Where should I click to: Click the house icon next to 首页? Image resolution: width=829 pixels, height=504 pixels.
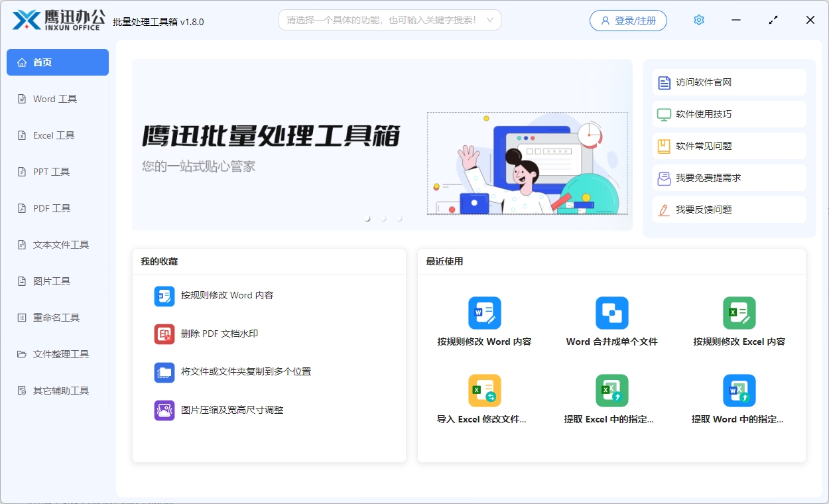(x=21, y=62)
